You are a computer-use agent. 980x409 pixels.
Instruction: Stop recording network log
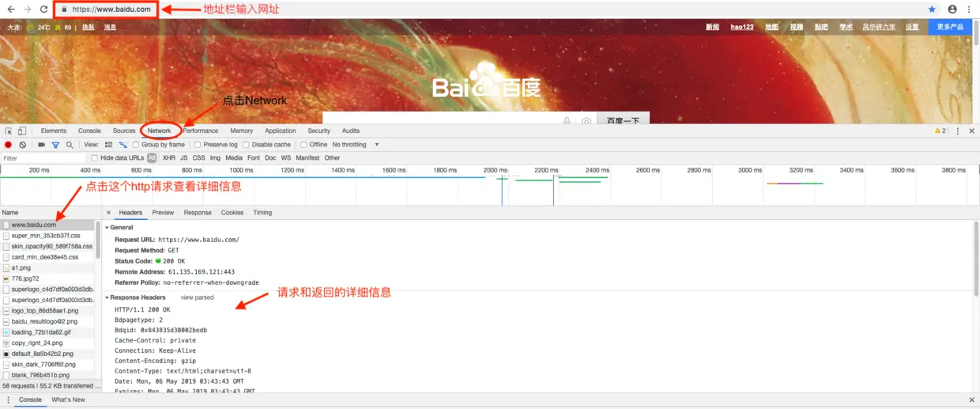9,145
